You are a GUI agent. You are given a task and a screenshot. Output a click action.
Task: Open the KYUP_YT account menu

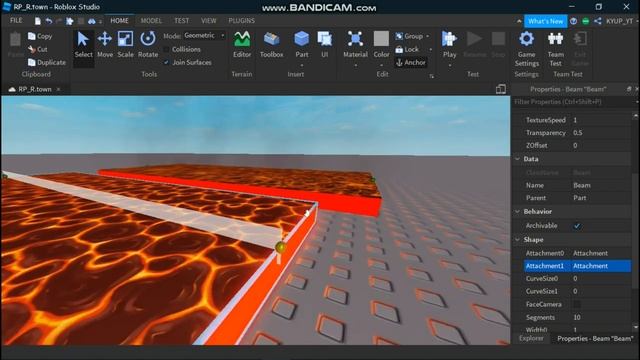[621, 21]
